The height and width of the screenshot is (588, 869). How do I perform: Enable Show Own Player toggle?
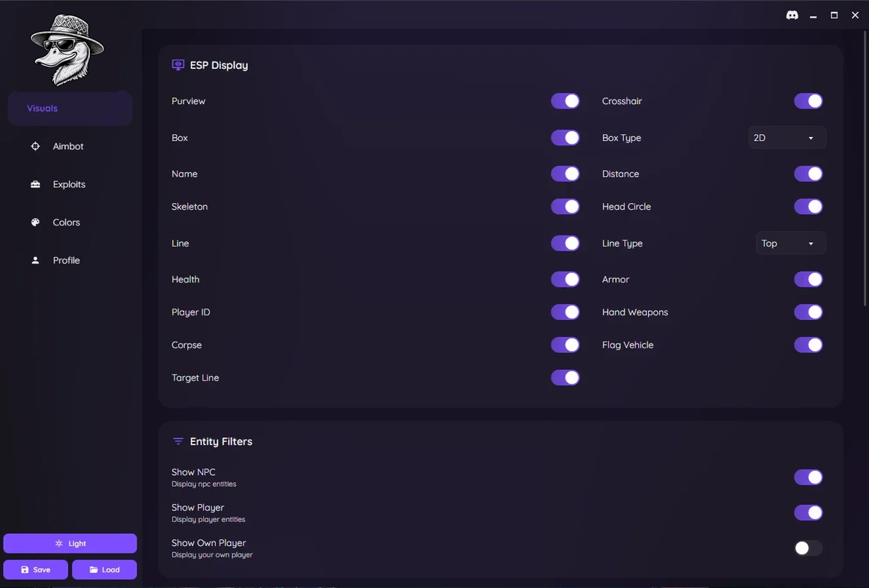point(808,548)
